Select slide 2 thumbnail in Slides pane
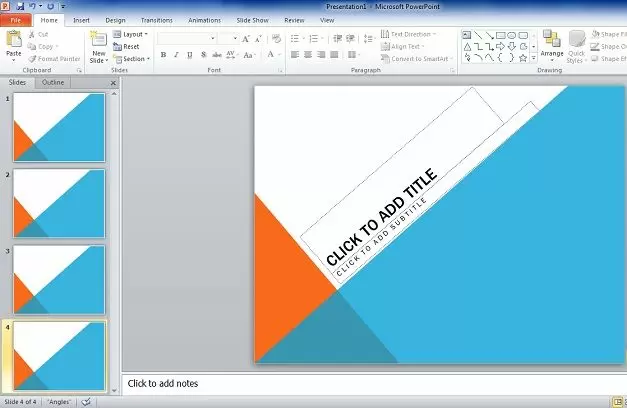 pyautogui.click(x=59, y=203)
